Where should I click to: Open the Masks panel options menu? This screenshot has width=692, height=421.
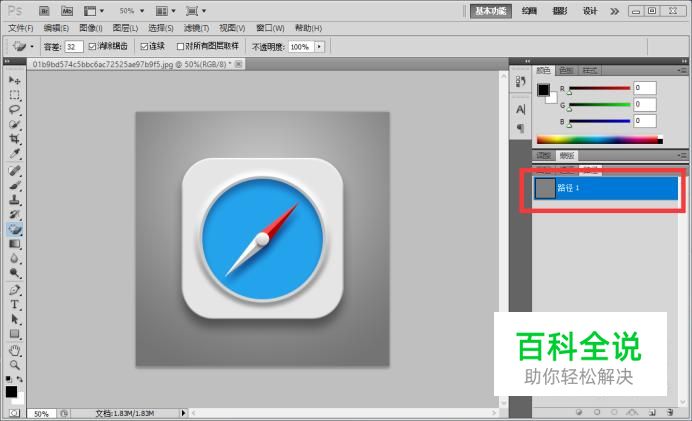point(682,155)
